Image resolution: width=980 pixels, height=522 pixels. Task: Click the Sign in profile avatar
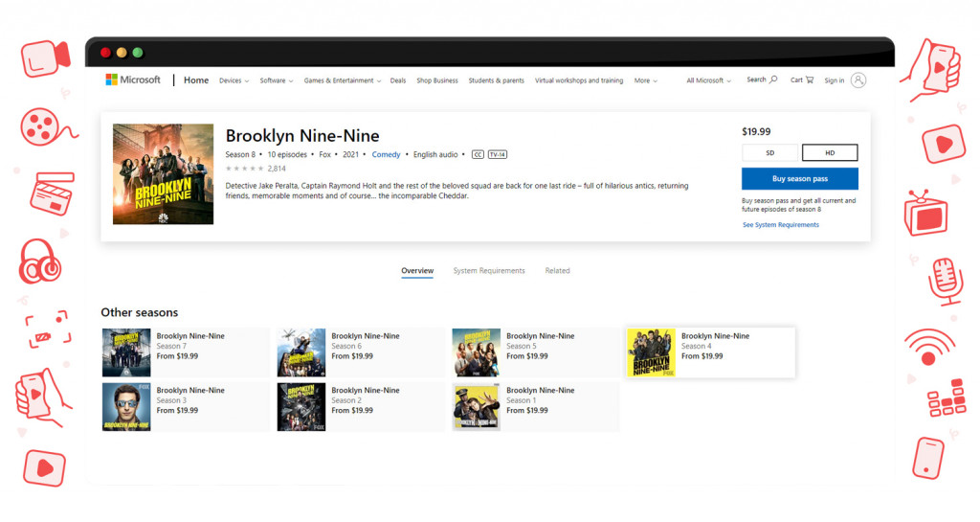pyautogui.click(x=858, y=80)
